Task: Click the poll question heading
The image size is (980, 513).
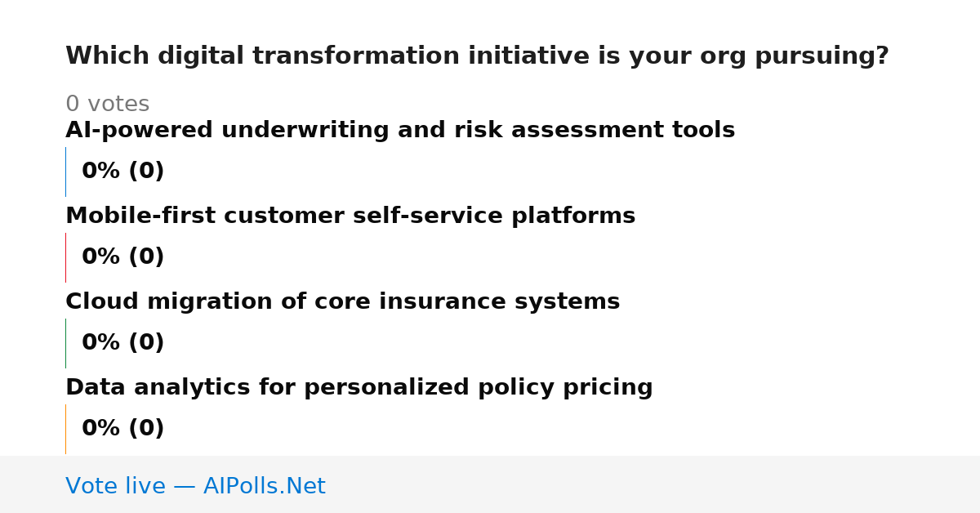Action: [x=477, y=56]
